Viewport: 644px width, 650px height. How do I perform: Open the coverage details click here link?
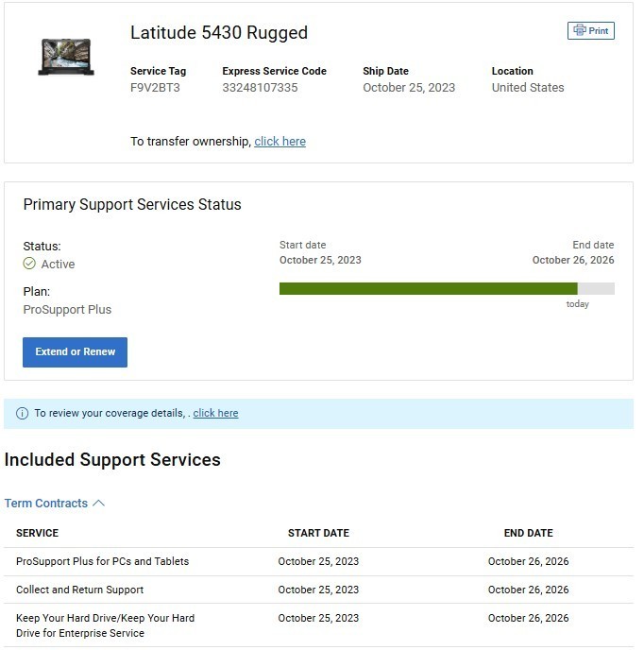pyautogui.click(x=215, y=413)
